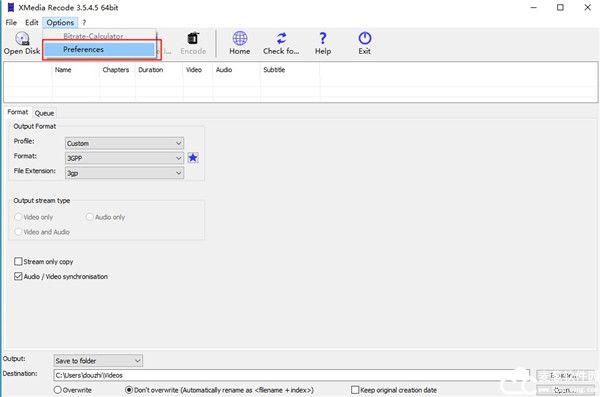The width and height of the screenshot is (600, 397).
Task: Select the Don't overwrite radio button
Action: 129,390
